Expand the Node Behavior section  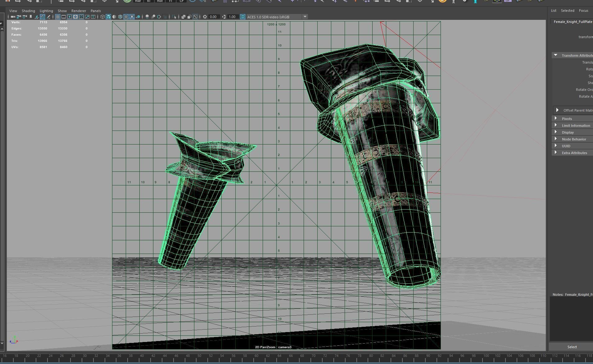[555, 139]
